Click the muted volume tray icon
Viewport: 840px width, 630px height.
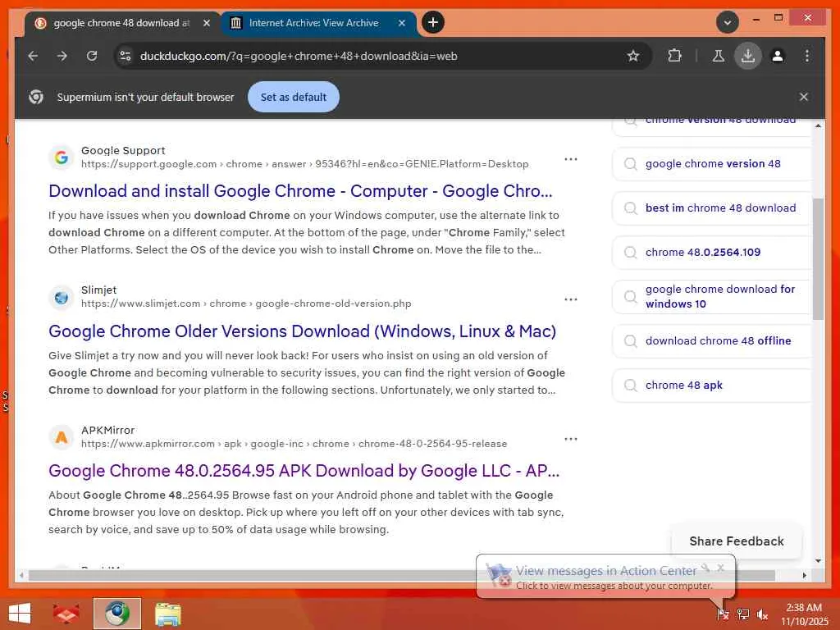762,614
